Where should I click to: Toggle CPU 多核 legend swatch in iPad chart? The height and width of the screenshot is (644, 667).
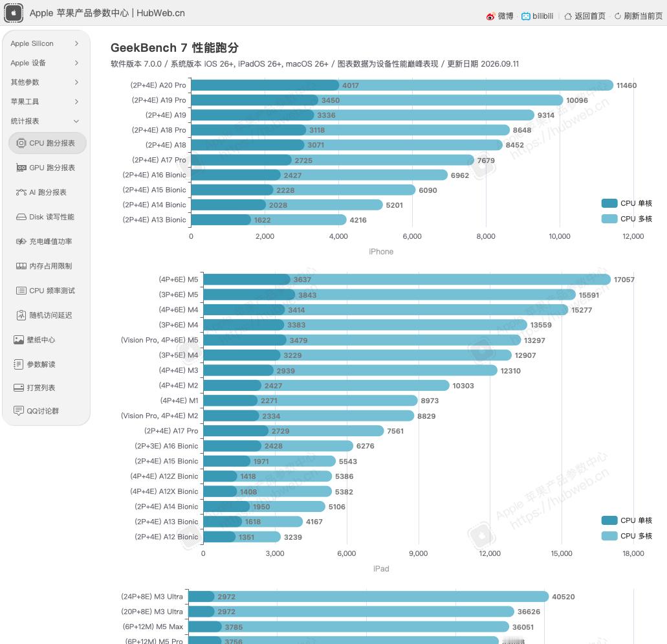pos(609,536)
